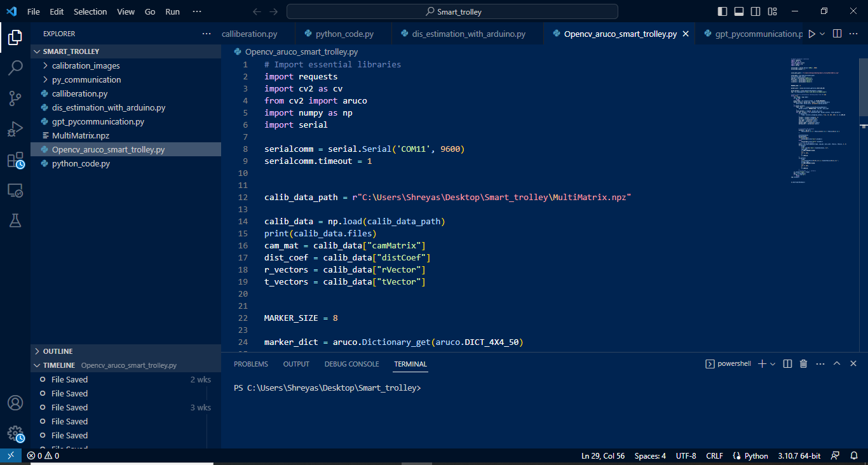Open the notifications bell in status bar
The width and height of the screenshot is (868, 465).
(x=853, y=455)
